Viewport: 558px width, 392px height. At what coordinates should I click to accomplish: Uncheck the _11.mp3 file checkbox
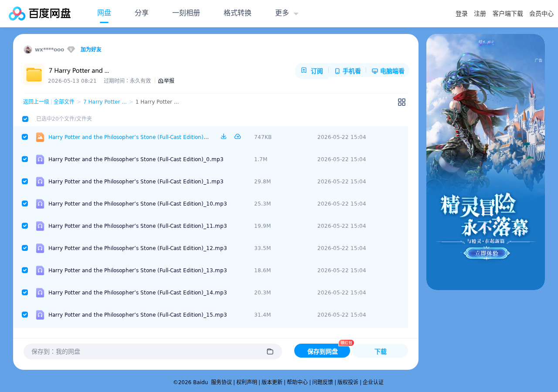point(25,226)
